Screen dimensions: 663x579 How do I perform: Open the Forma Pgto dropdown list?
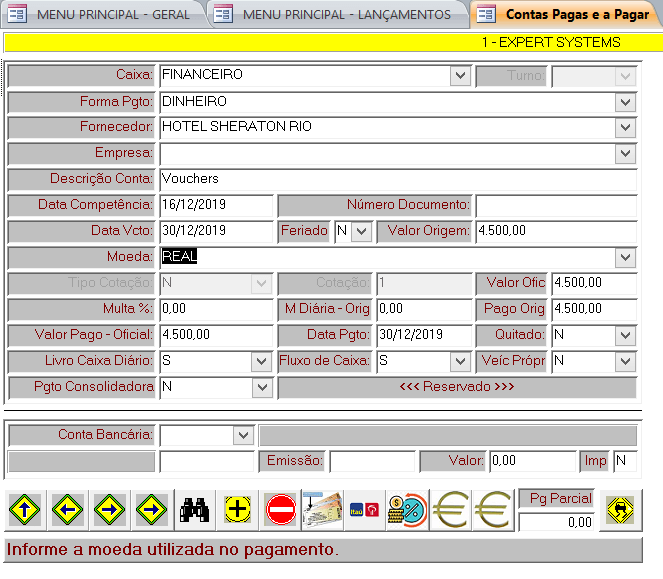click(x=626, y=102)
